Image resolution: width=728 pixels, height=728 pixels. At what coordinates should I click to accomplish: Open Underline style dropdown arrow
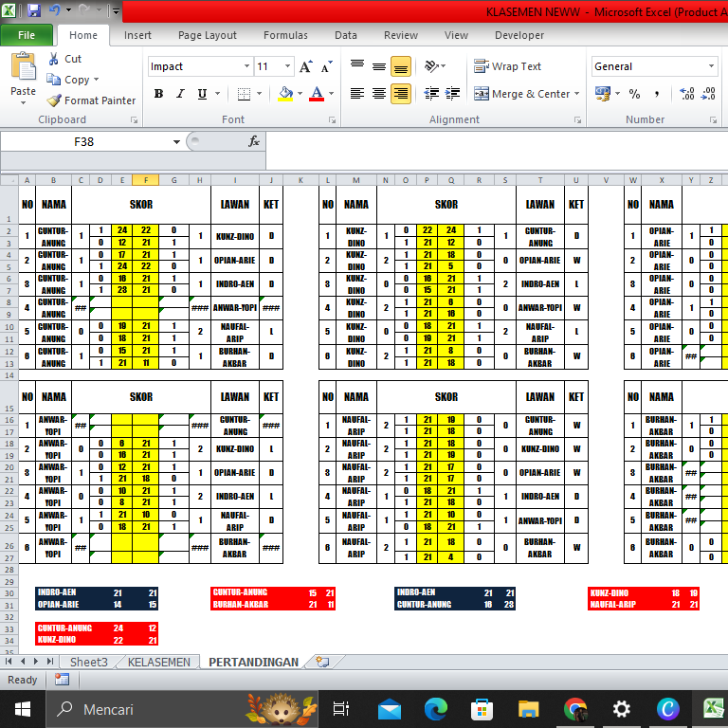pos(217,94)
